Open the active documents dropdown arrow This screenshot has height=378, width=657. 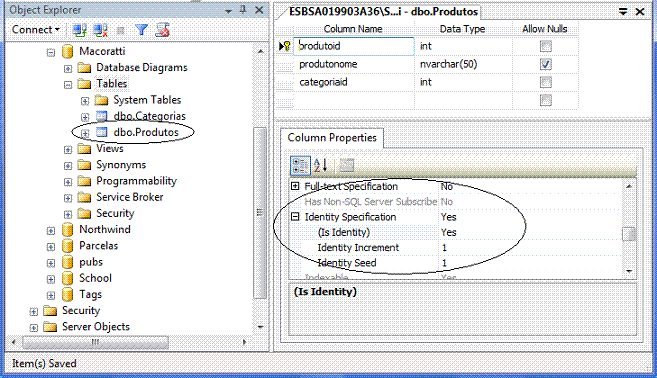(x=623, y=12)
